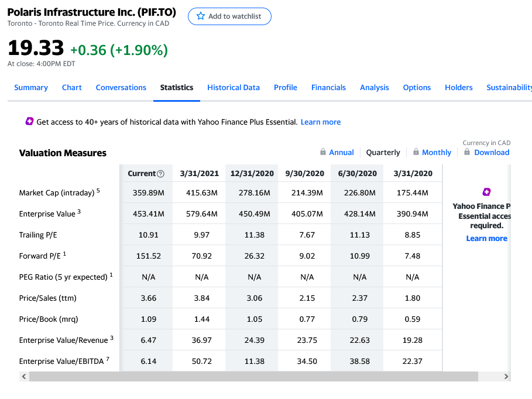Viewport: 532px width, 399px height.
Task: Switch to the Chart tab
Action: [x=71, y=88]
